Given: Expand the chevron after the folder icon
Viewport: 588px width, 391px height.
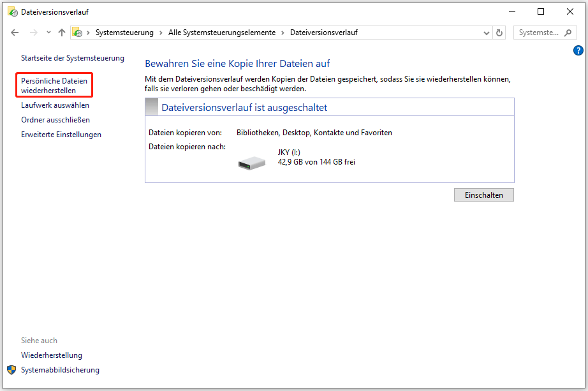Looking at the screenshot, I should (88, 33).
